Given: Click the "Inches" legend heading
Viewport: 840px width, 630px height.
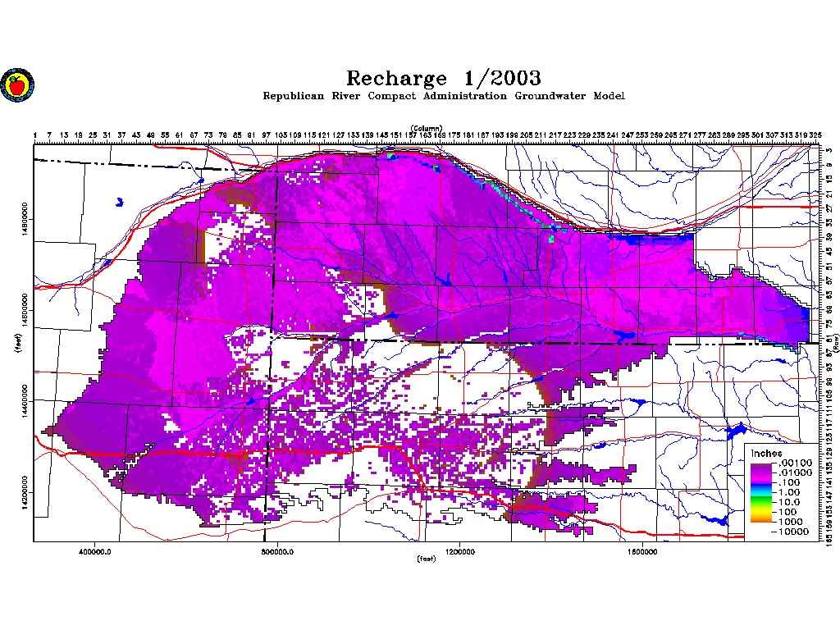Looking at the screenshot, I should pos(766,453).
